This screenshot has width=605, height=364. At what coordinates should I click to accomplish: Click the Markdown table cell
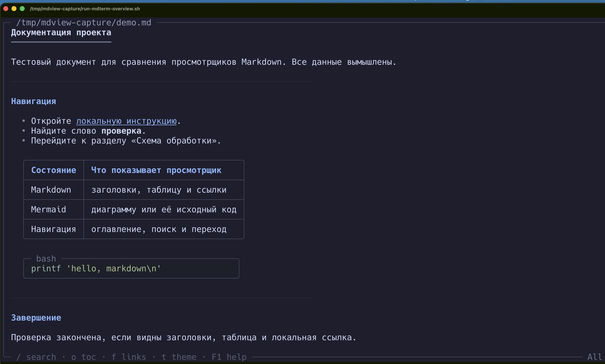(51, 190)
